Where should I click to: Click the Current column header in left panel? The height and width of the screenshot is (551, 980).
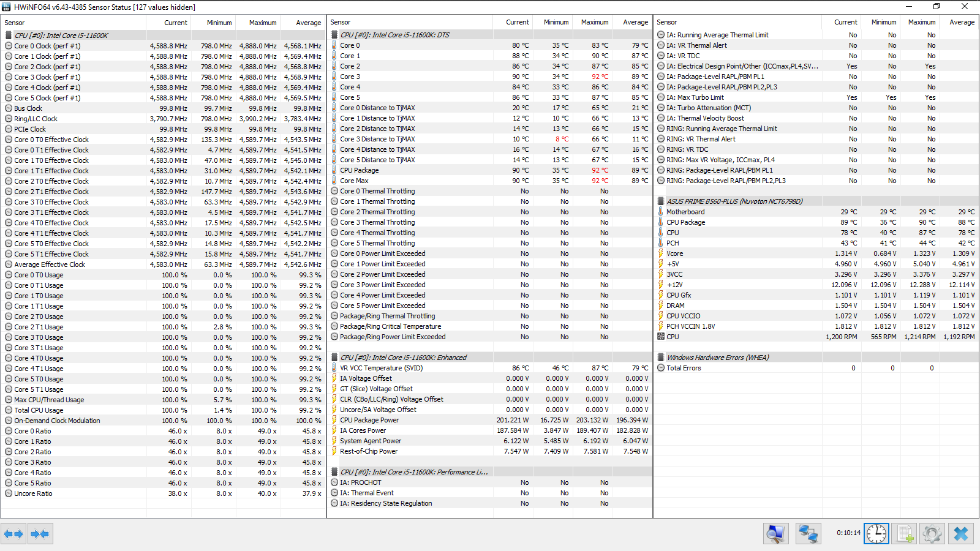pyautogui.click(x=168, y=23)
